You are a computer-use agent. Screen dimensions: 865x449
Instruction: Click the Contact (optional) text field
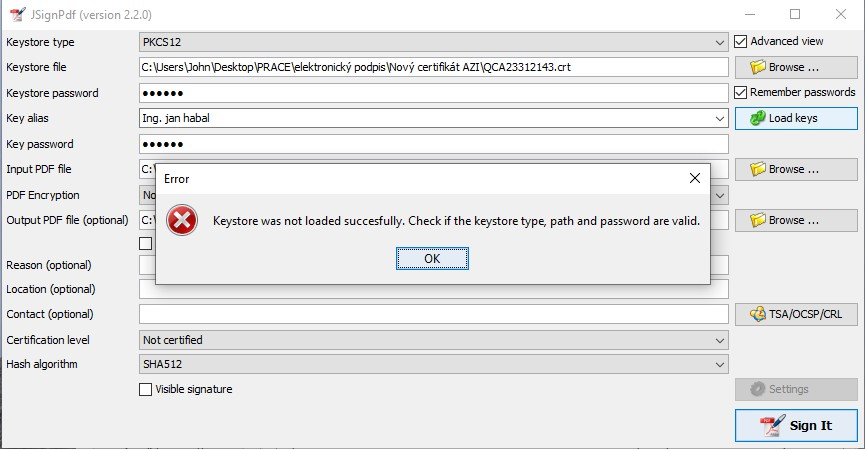click(434, 314)
